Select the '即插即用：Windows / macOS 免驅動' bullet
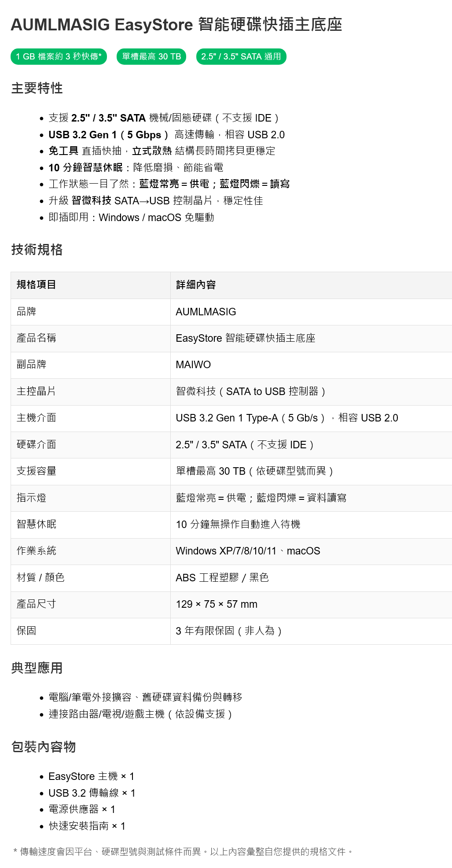 (x=131, y=218)
